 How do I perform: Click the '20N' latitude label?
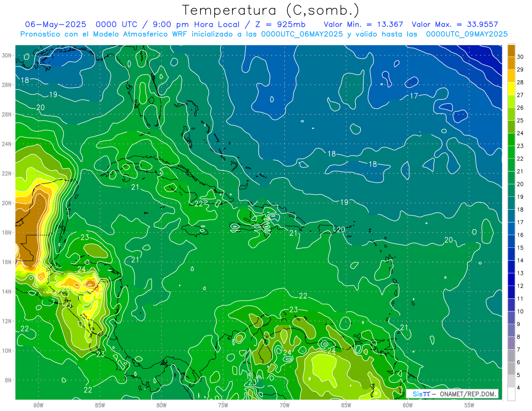click(x=7, y=203)
